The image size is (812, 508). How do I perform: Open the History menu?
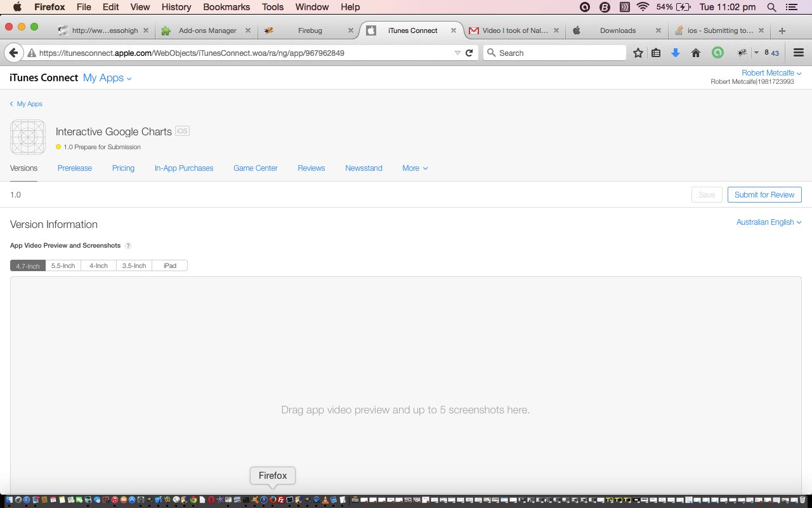(x=176, y=7)
